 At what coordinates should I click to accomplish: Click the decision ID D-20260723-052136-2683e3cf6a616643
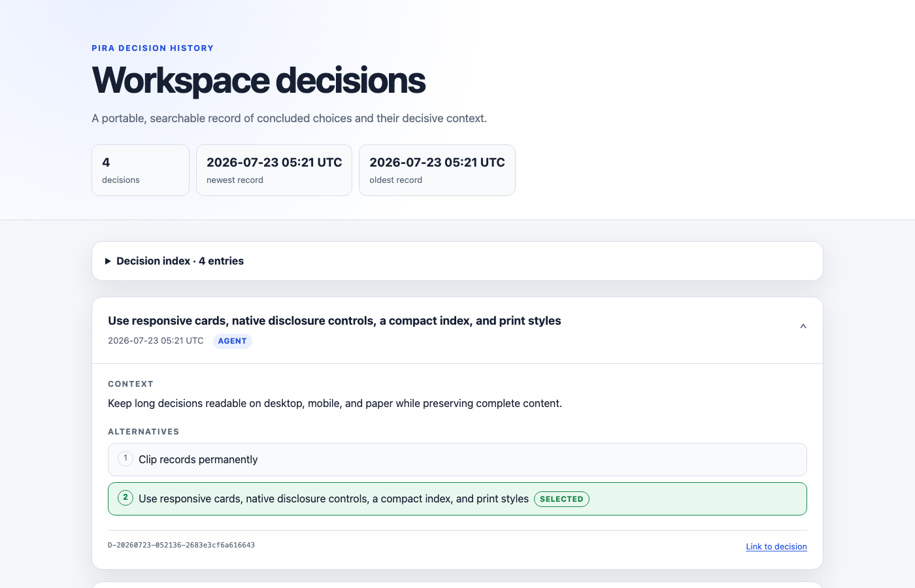coord(181,545)
